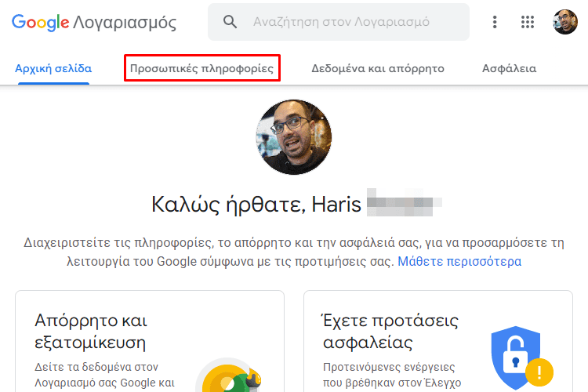Click the Google logo in the header

(x=41, y=23)
